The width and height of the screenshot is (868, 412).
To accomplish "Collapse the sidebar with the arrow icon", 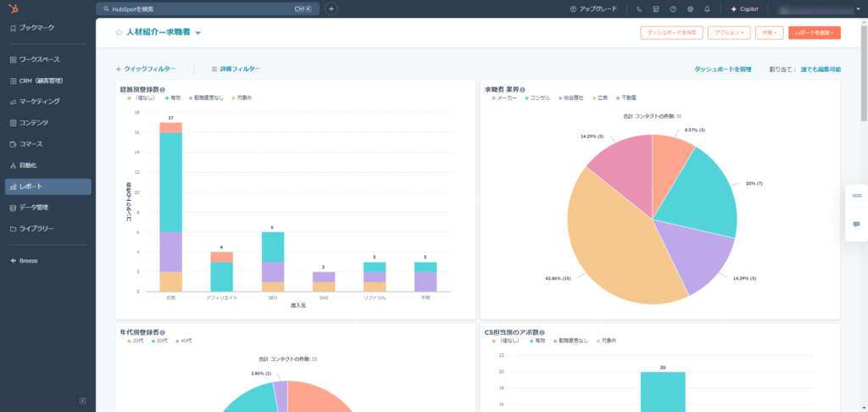I will [83, 400].
